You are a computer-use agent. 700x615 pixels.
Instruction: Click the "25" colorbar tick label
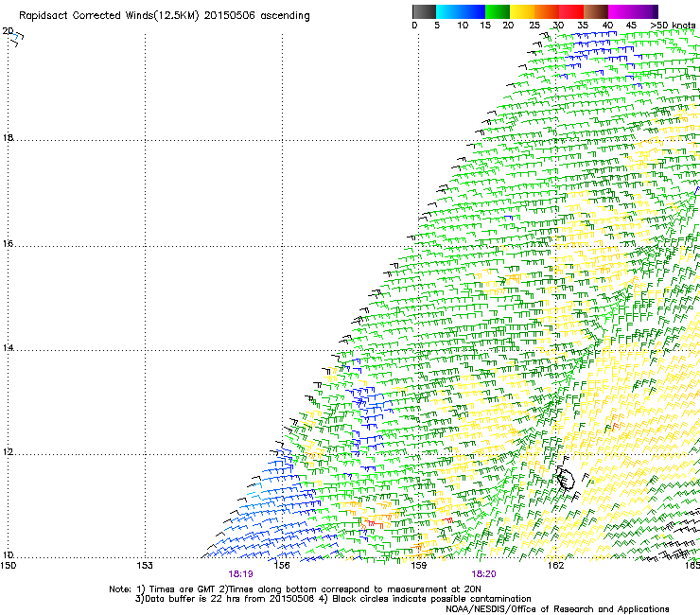click(x=534, y=26)
